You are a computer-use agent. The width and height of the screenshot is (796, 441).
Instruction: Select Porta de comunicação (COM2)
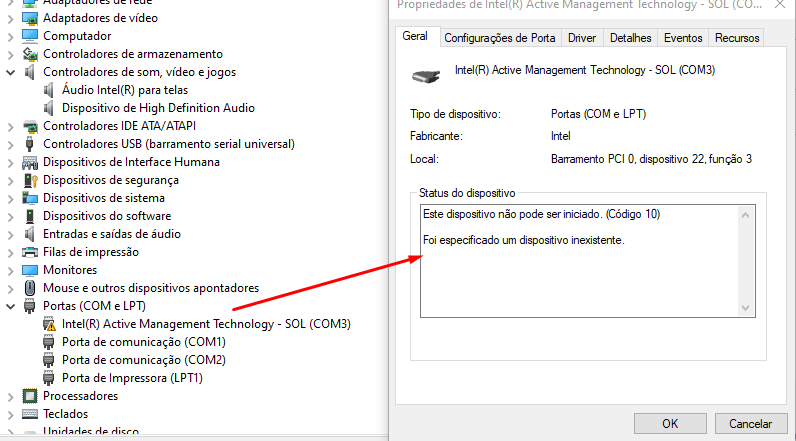click(144, 360)
